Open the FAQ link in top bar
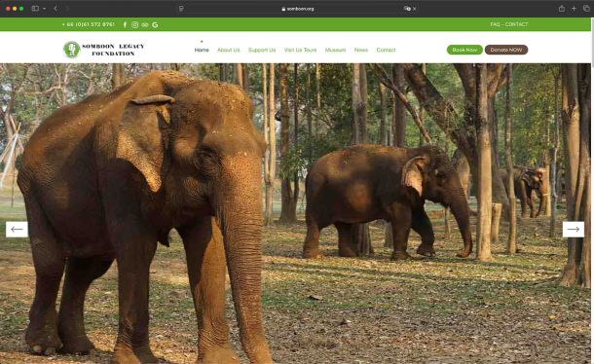The width and height of the screenshot is (594, 364). (x=495, y=24)
